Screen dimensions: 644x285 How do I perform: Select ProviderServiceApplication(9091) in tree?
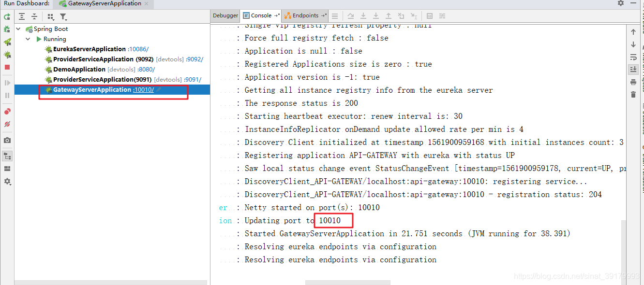102,80
